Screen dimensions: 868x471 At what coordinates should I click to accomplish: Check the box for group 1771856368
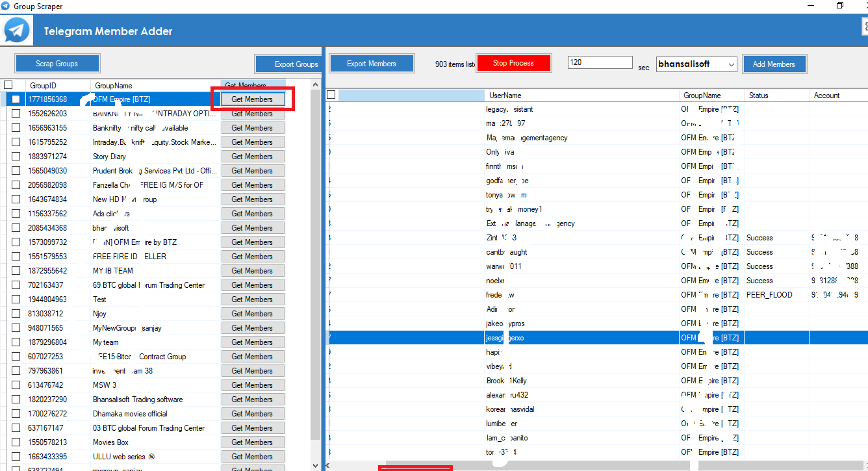pyautogui.click(x=16, y=99)
